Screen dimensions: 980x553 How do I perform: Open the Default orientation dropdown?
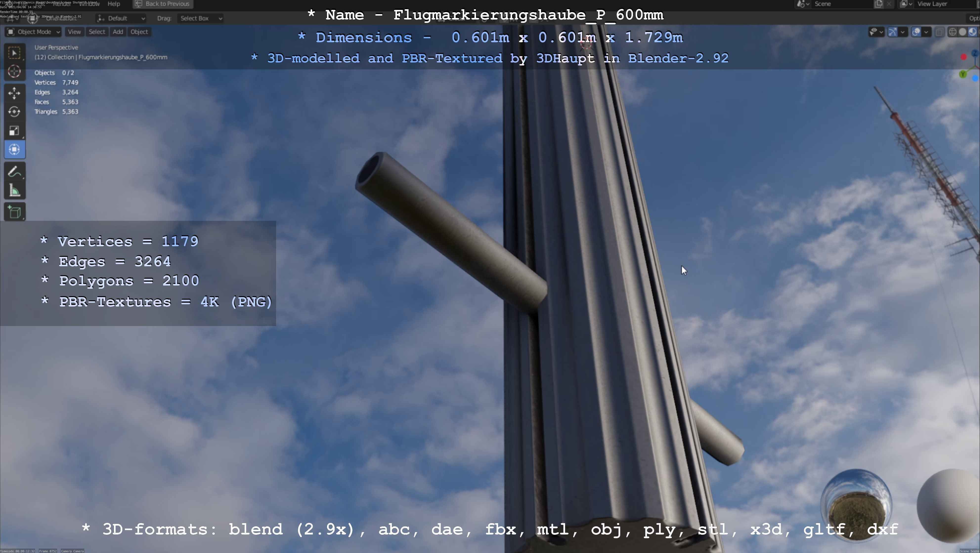pyautogui.click(x=121, y=18)
